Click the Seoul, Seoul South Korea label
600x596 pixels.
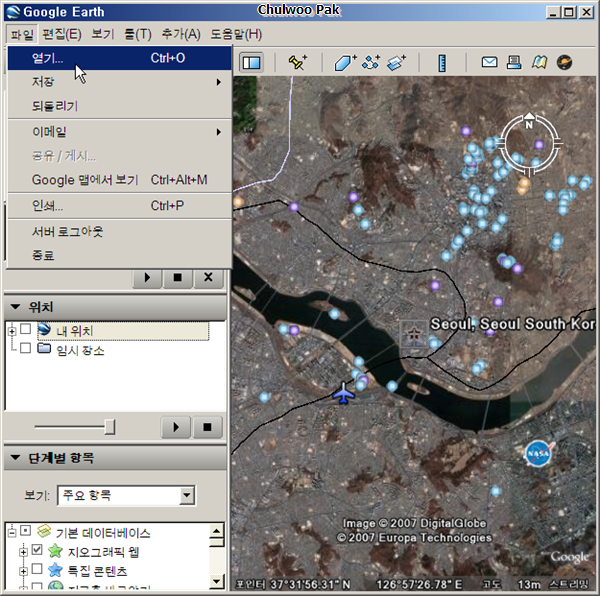point(513,324)
